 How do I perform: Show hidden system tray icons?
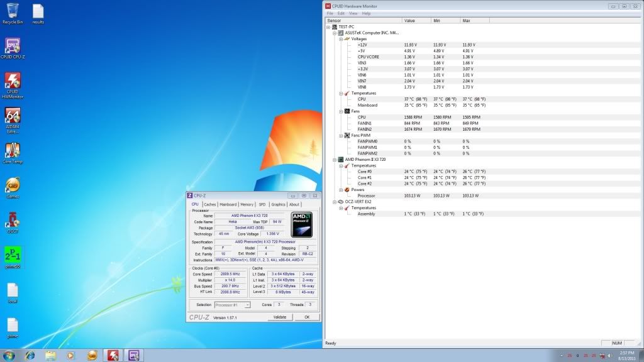562,356
